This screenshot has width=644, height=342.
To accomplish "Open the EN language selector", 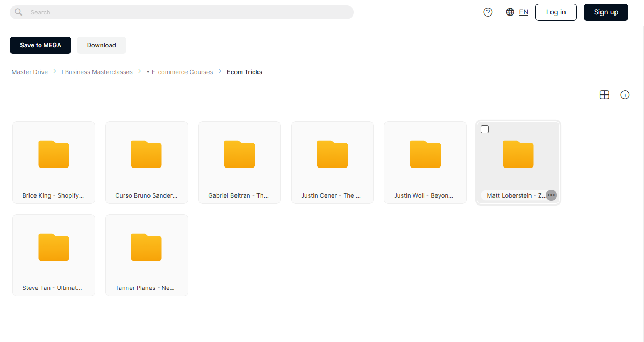I will coord(524,12).
